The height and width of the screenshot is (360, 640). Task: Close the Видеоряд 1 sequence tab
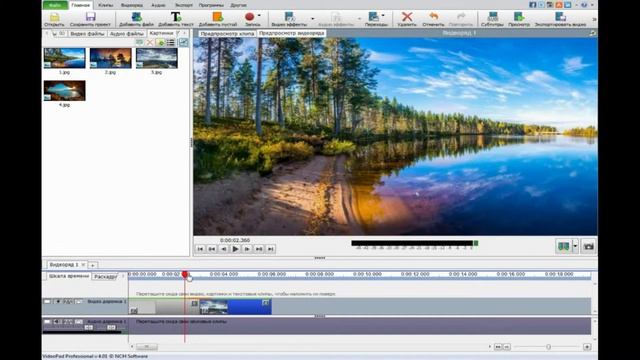coord(83,264)
